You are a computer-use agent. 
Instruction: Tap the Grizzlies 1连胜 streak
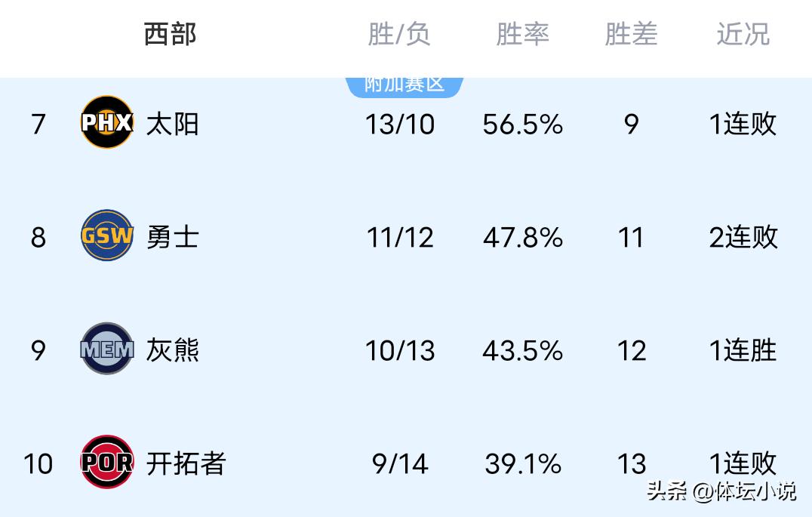point(743,351)
